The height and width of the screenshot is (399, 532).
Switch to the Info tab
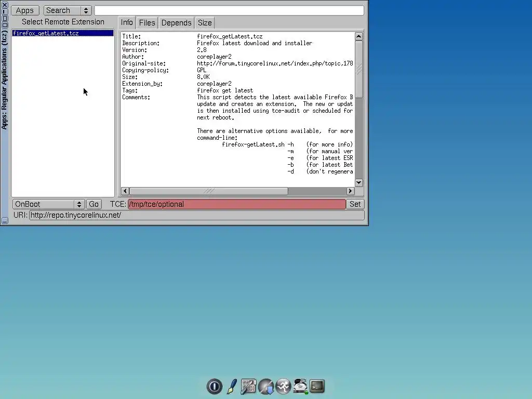click(x=127, y=22)
